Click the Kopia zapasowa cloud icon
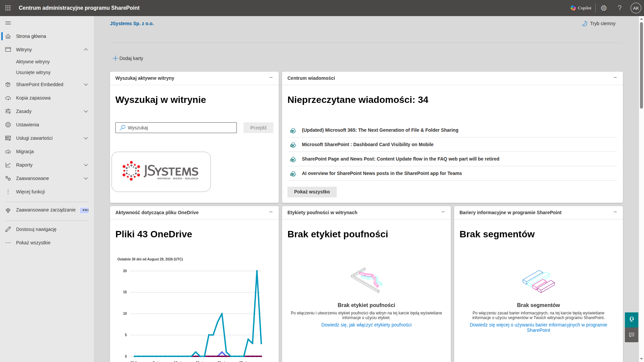644x362 pixels. (8, 98)
